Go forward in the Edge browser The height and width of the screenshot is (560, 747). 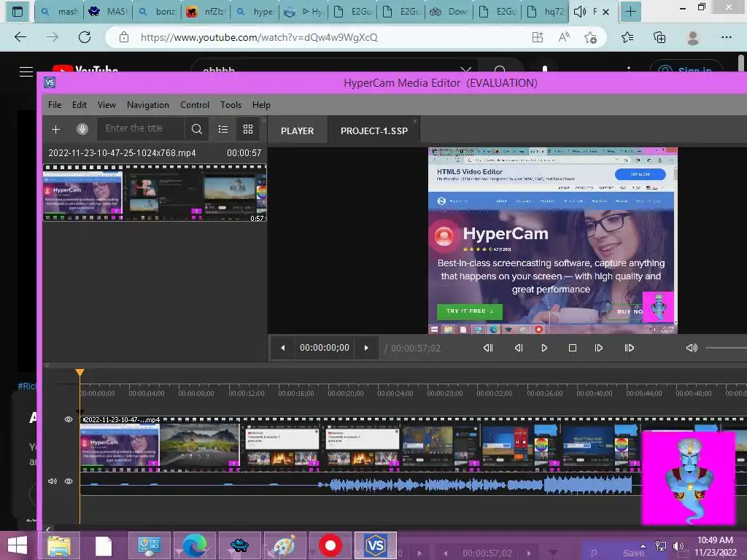(53, 37)
